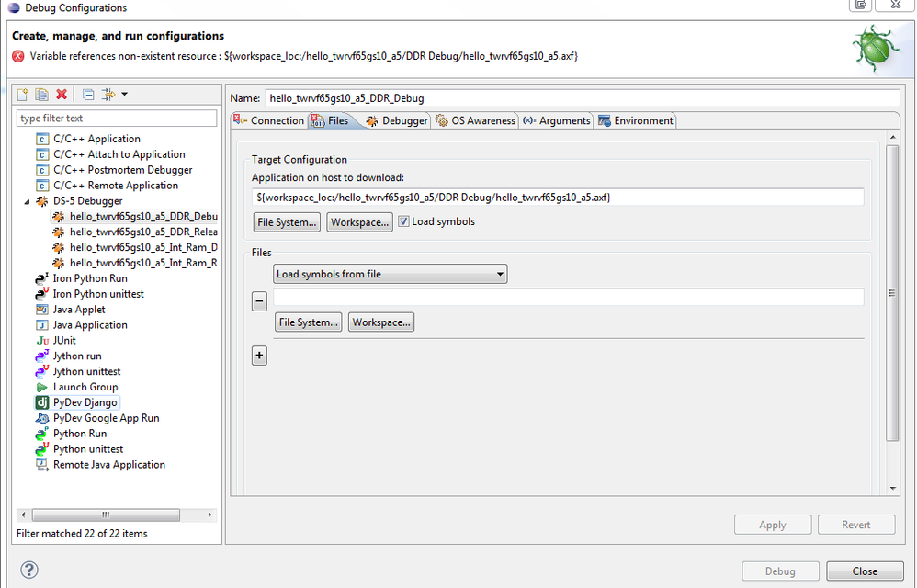Open the Load symbols from file dropdown

(x=391, y=274)
